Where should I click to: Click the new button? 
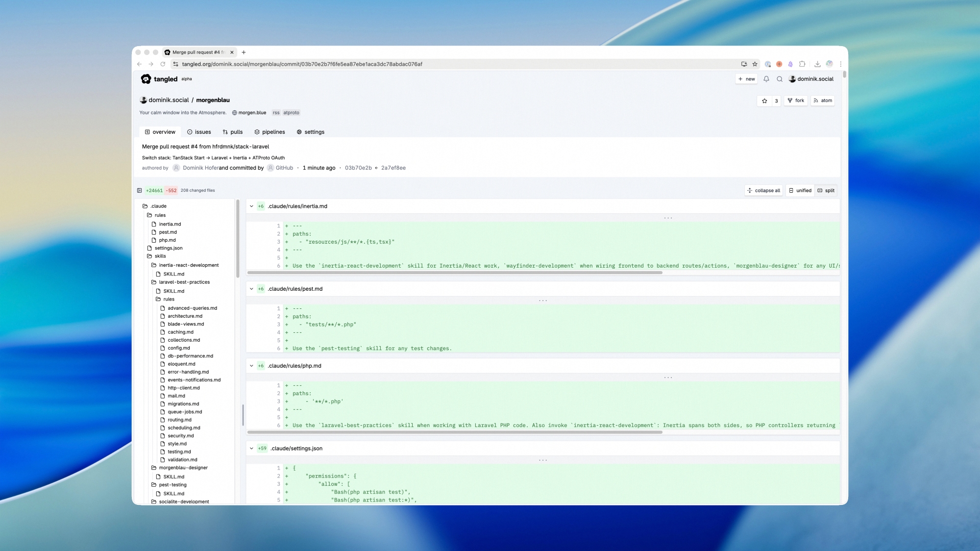pos(747,79)
